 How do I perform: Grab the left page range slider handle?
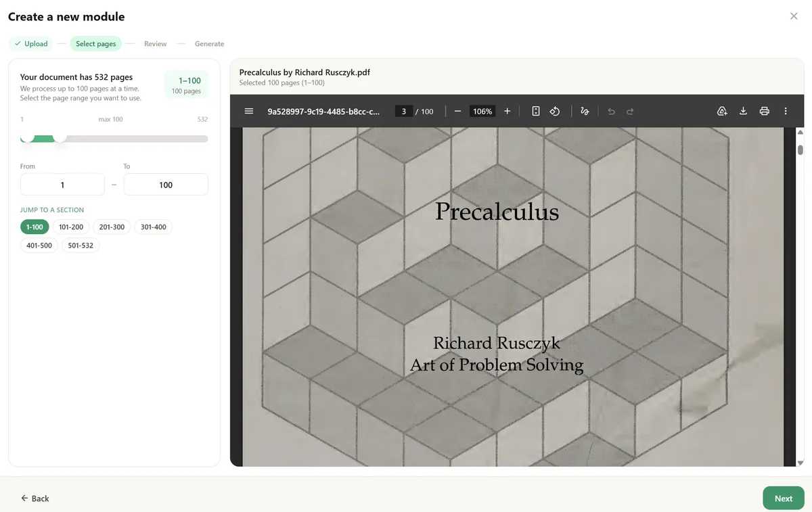tap(28, 137)
